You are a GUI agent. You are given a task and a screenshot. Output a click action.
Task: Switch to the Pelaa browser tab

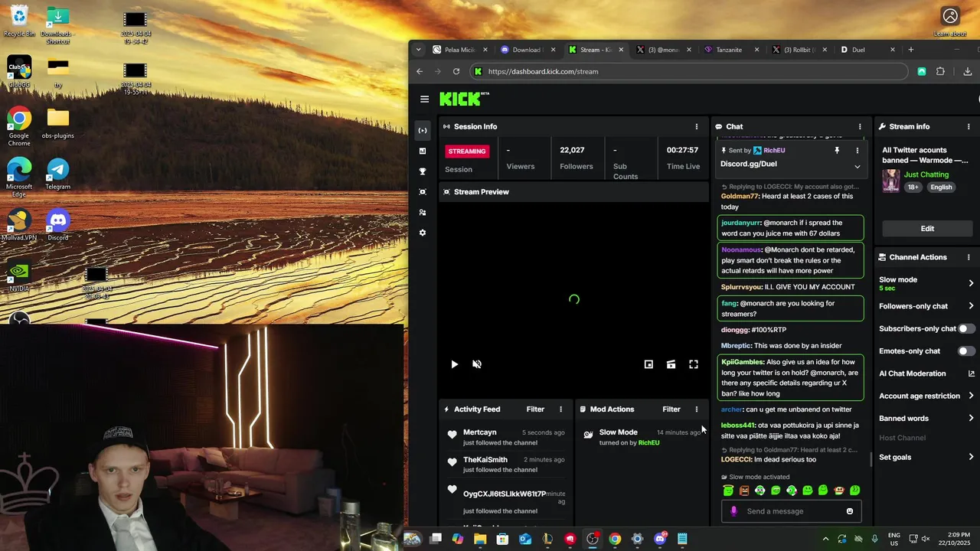point(459,50)
